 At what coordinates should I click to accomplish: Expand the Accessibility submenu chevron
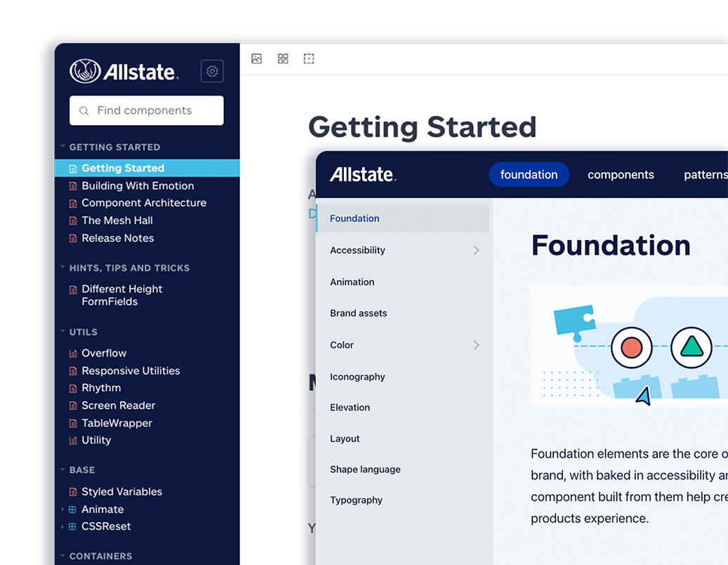click(x=477, y=251)
